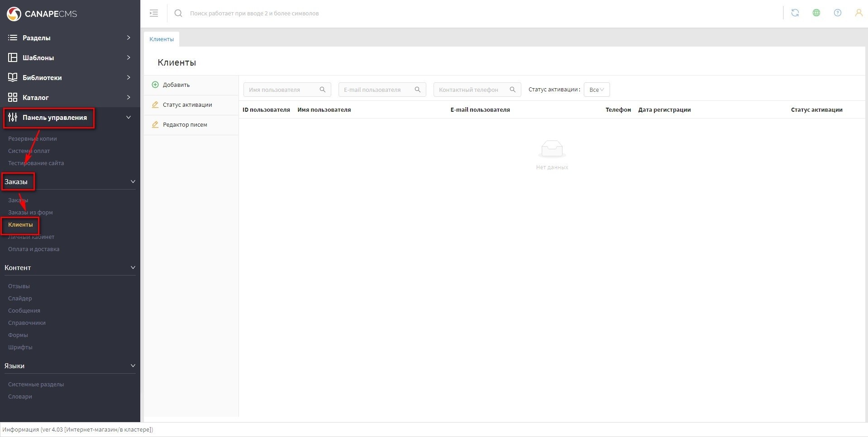Viewport: 868px width, 437px height.
Task: Open the user profile icon
Action: [858, 13]
